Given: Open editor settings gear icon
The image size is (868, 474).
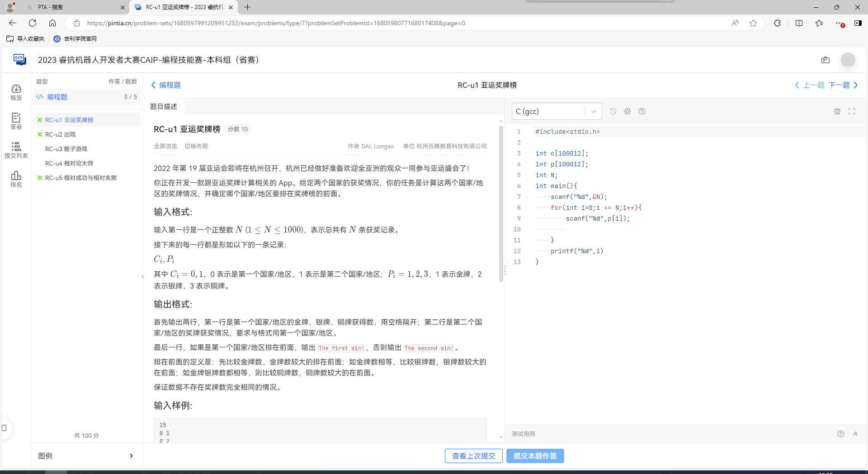Looking at the screenshot, I should 627,111.
